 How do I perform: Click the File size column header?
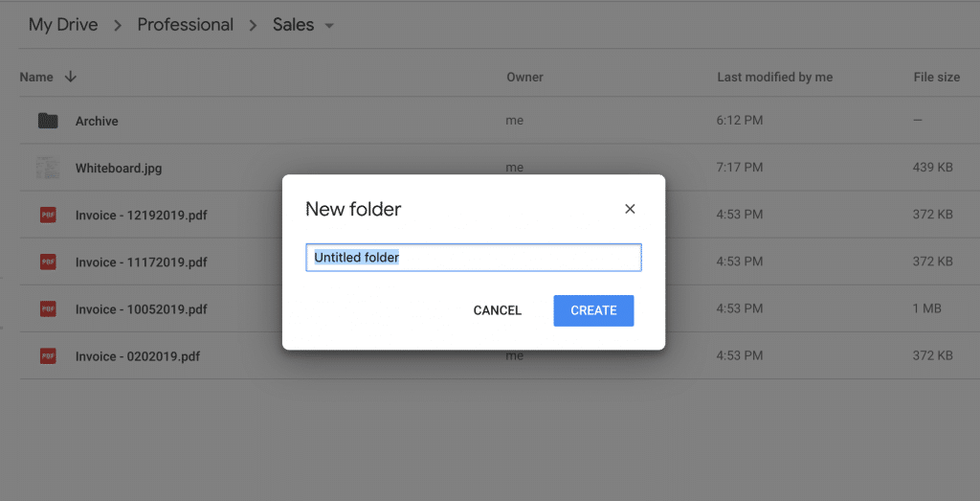(936, 77)
